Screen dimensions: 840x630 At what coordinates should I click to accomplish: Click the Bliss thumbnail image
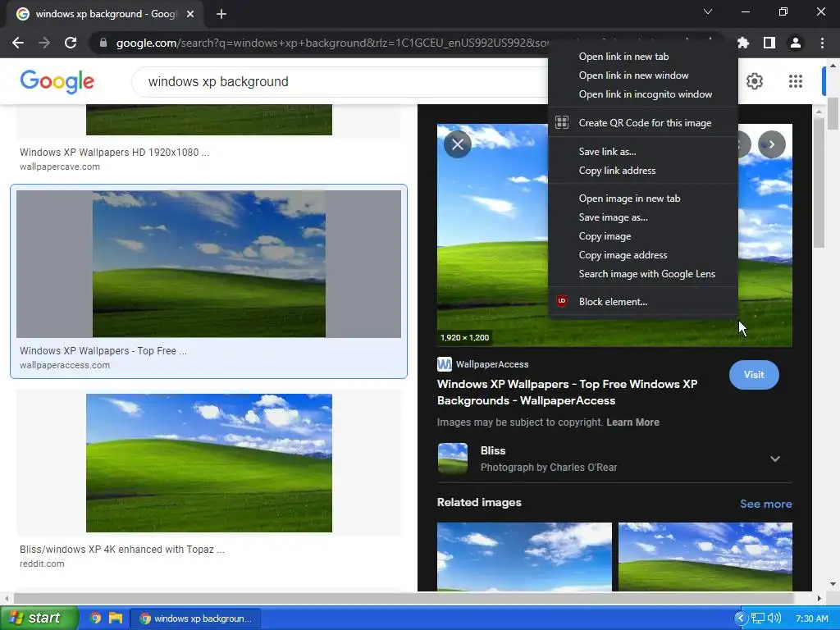(453, 459)
